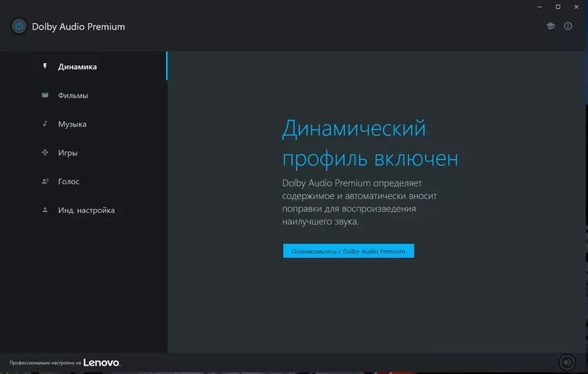Maximize the Dolby Audio Premium window
This screenshot has width=588, height=374.
[x=558, y=6]
